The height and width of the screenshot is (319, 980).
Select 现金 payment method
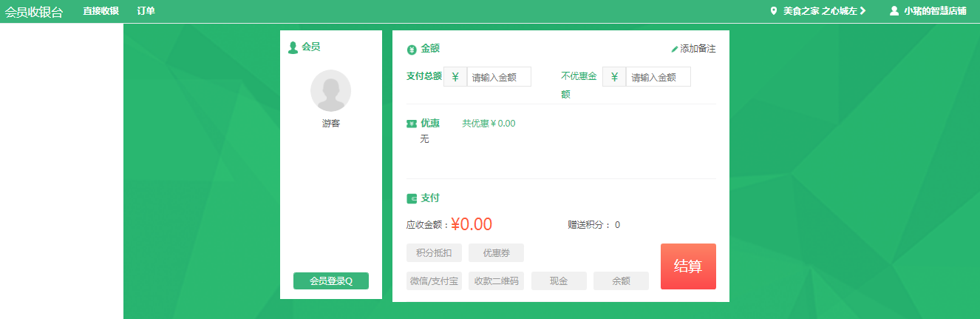click(x=559, y=281)
